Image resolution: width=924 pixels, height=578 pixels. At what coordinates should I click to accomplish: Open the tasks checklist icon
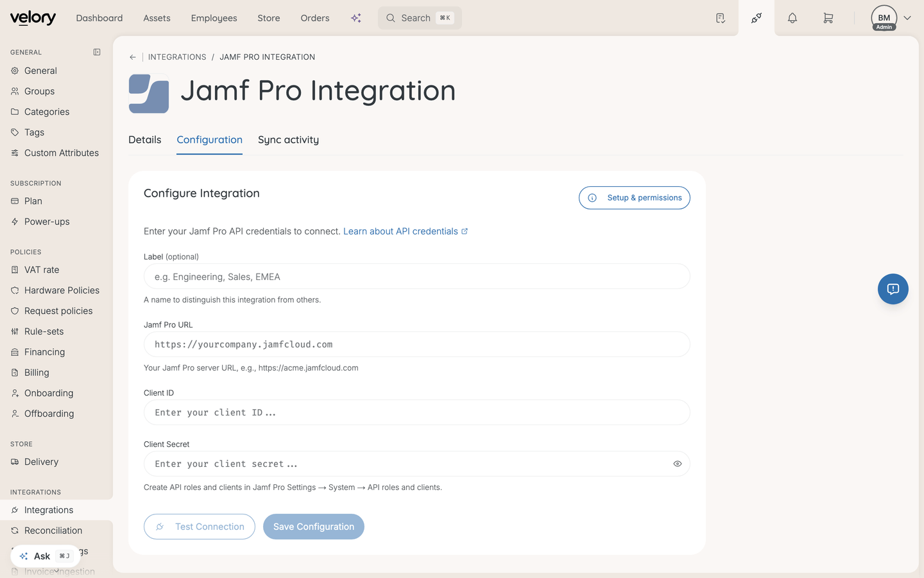[x=721, y=18]
